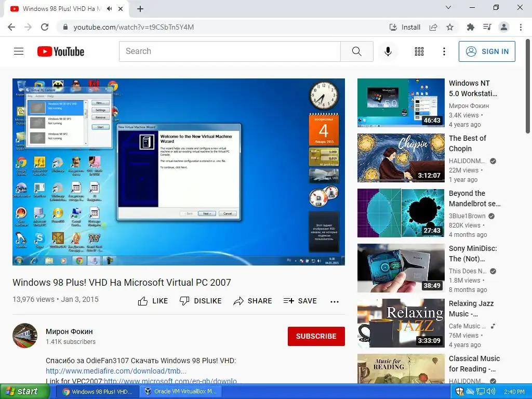Go back with browser back arrow

pyautogui.click(x=11, y=27)
